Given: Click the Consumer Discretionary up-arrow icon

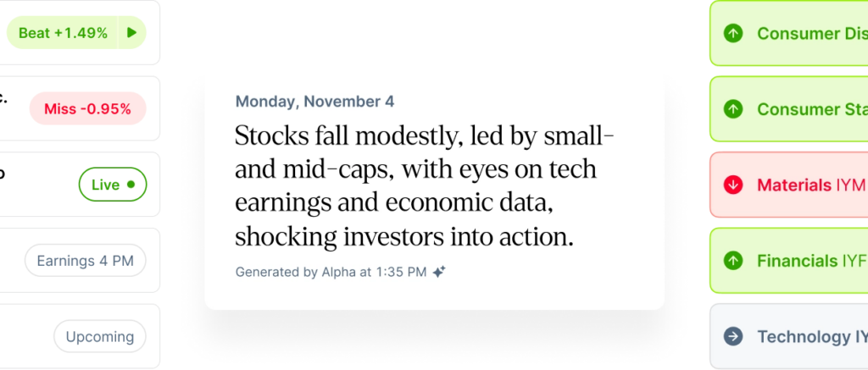Looking at the screenshot, I should 733,34.
